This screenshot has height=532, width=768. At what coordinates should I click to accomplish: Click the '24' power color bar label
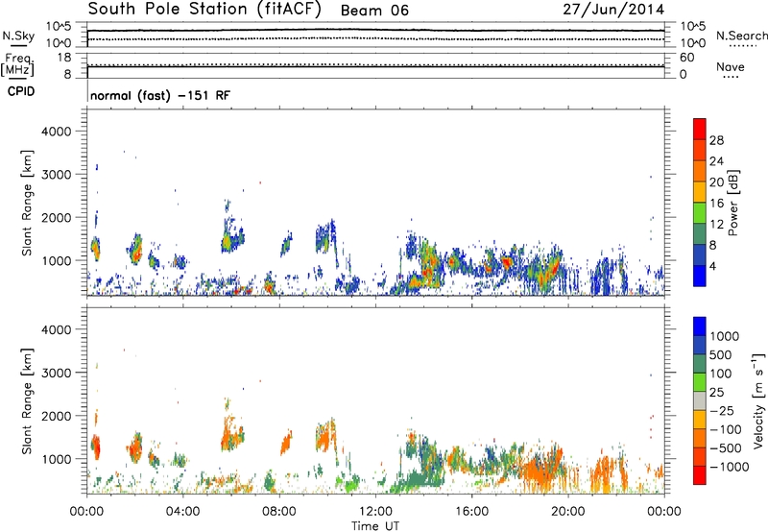click(x=716, y=161)
